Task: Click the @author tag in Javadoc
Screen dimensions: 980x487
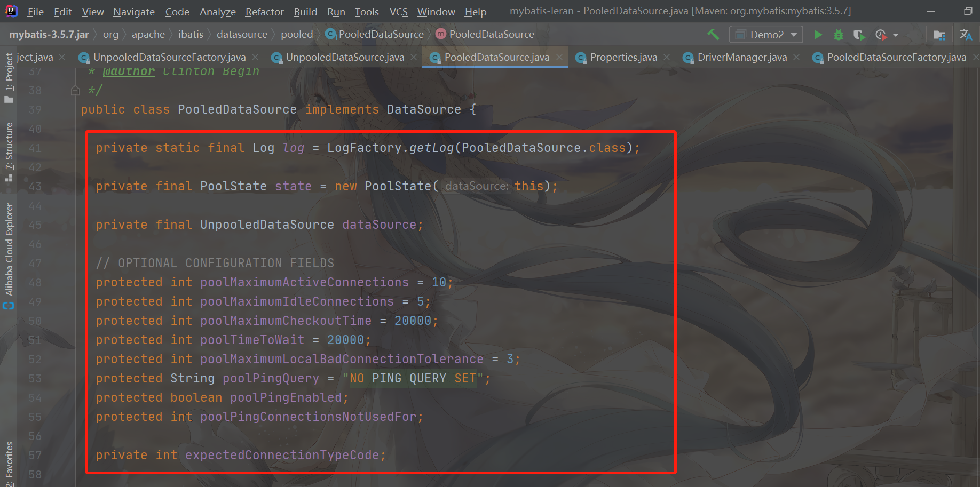Action: click(x=129, y=71)
